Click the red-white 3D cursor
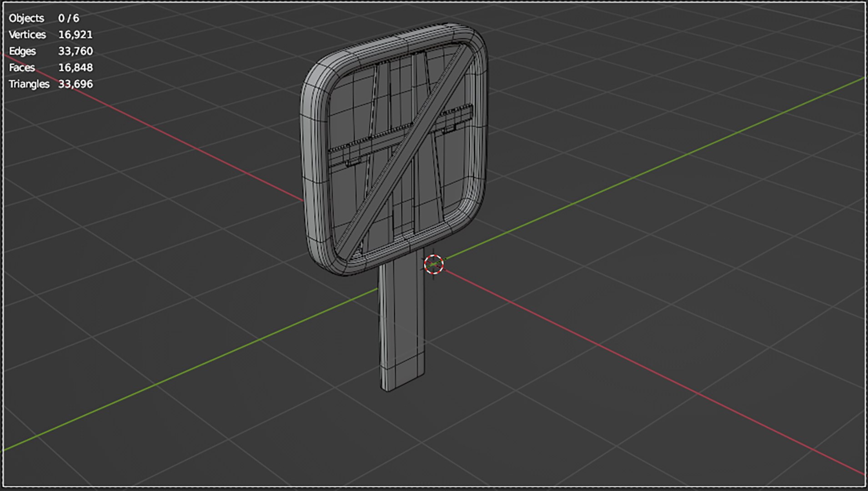The width and height of the screenshot is (868, 491). [434, 264]
